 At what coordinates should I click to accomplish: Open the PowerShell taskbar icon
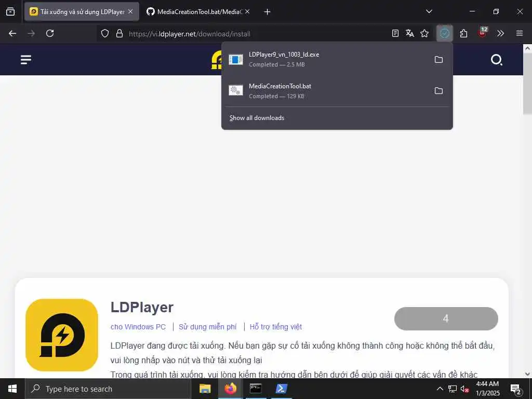(281, 389)
